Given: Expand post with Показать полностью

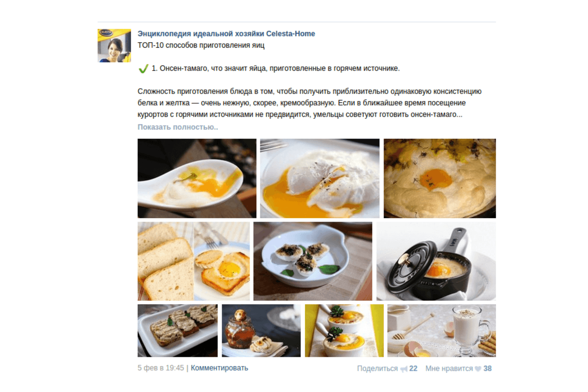Looking at the screenshot, I should tap(178, 127).
